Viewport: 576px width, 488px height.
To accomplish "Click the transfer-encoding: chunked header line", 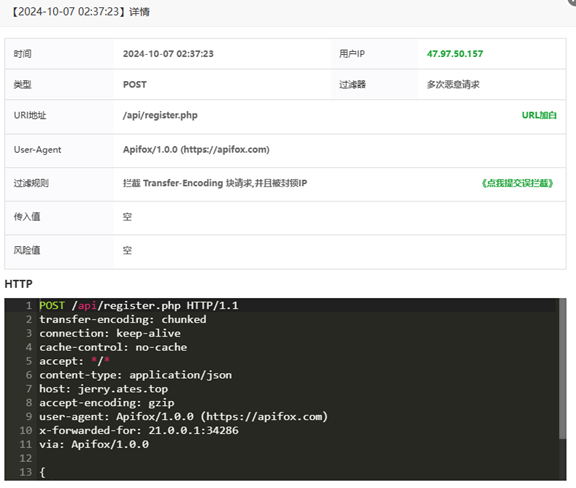I will click(x=123, y=319).
